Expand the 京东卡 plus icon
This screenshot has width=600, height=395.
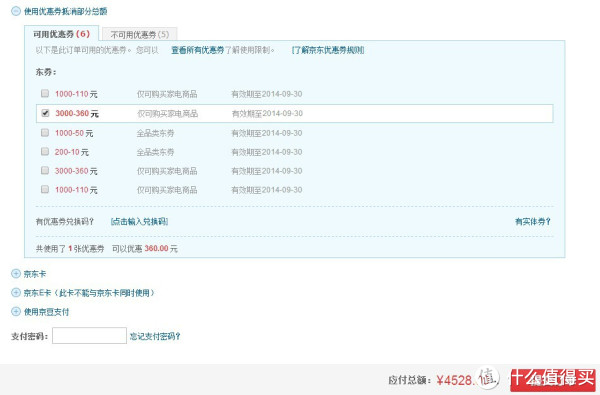click(16, 274)
